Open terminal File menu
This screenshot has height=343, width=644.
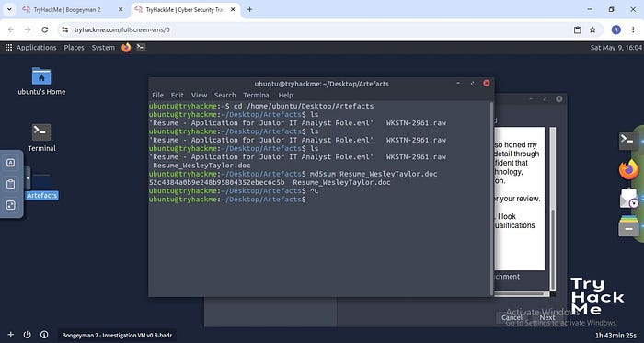pyautogui.click(x=157, y=95)
